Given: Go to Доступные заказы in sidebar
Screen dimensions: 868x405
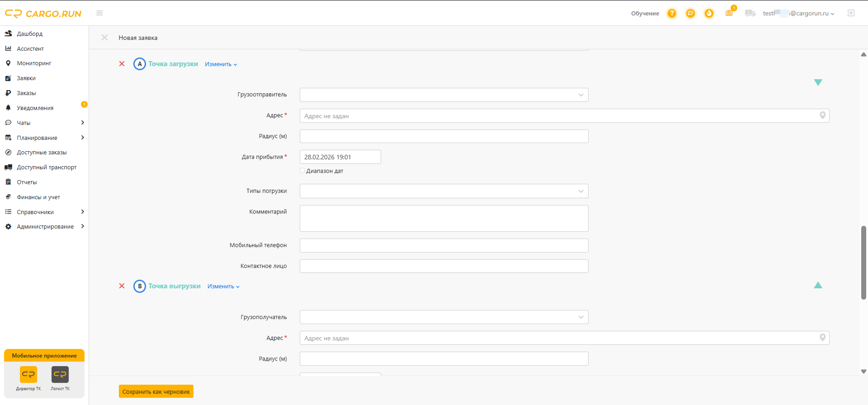Looking at the screenshot, I should click(42, 152).
